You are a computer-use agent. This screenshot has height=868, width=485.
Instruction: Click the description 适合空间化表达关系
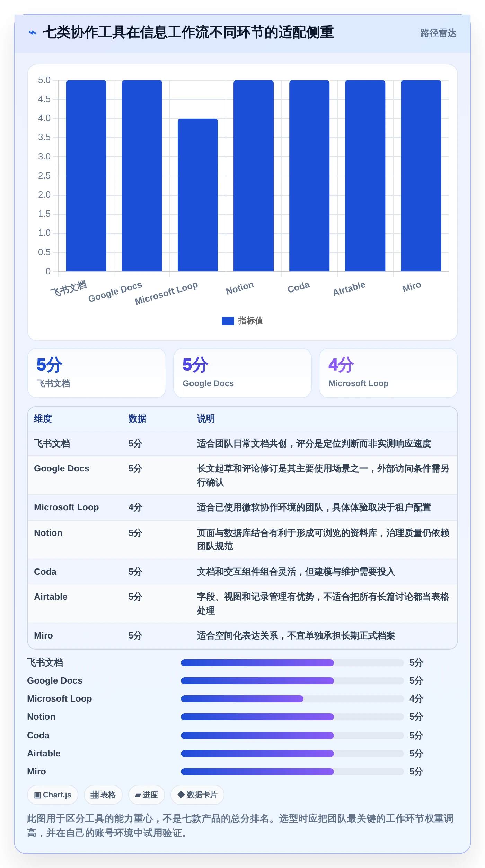coord(296,636)
